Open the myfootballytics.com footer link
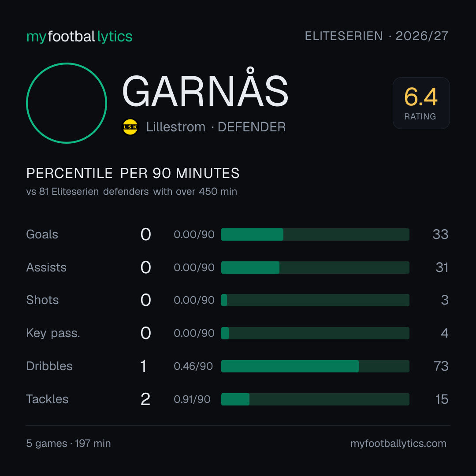 pos(398,443)
